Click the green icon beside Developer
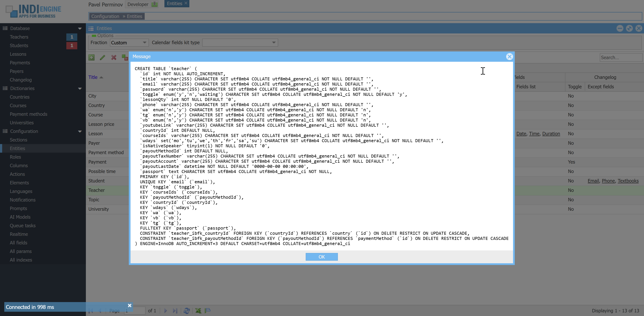Image resolution: width=644 pixels, height=316 pixels. [155, 4]
